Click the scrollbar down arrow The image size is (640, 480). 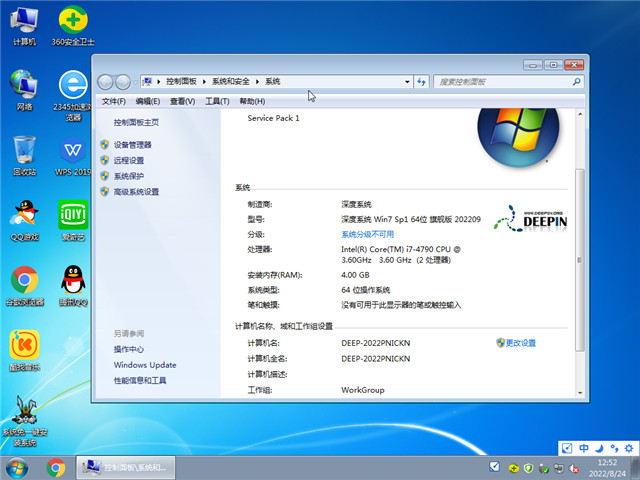(x=580, y=393)
